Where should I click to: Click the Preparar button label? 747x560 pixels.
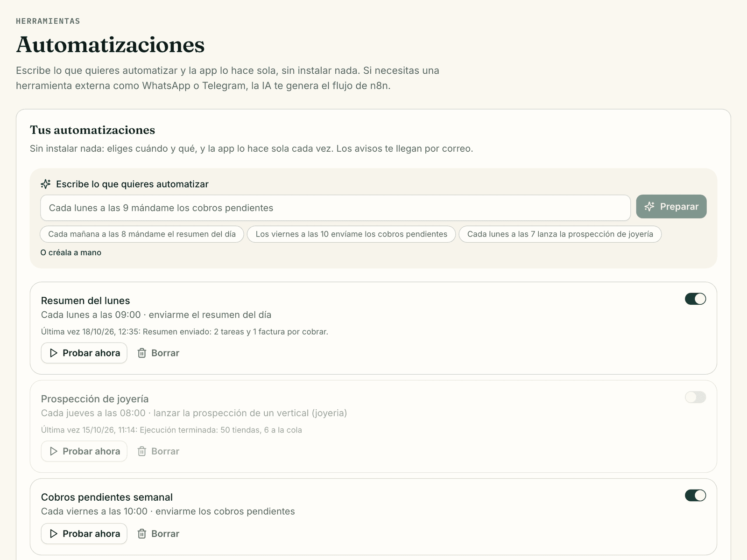(679, 206)
